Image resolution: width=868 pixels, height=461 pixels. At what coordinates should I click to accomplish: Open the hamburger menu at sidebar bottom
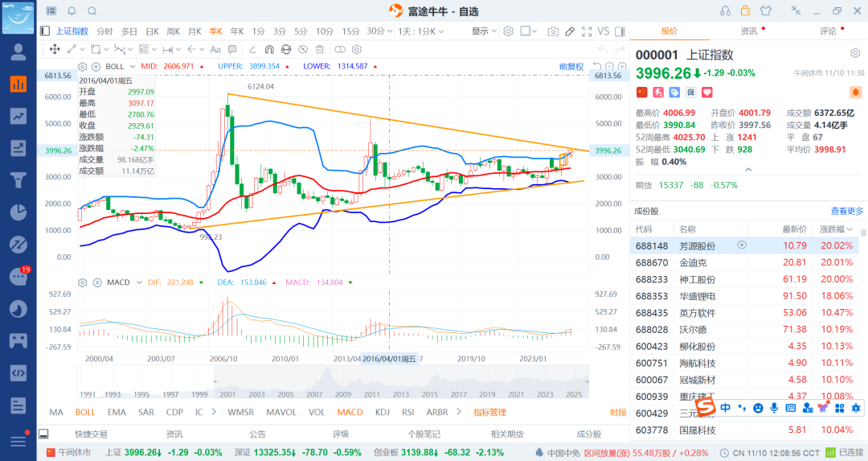(x=18, y=441)
